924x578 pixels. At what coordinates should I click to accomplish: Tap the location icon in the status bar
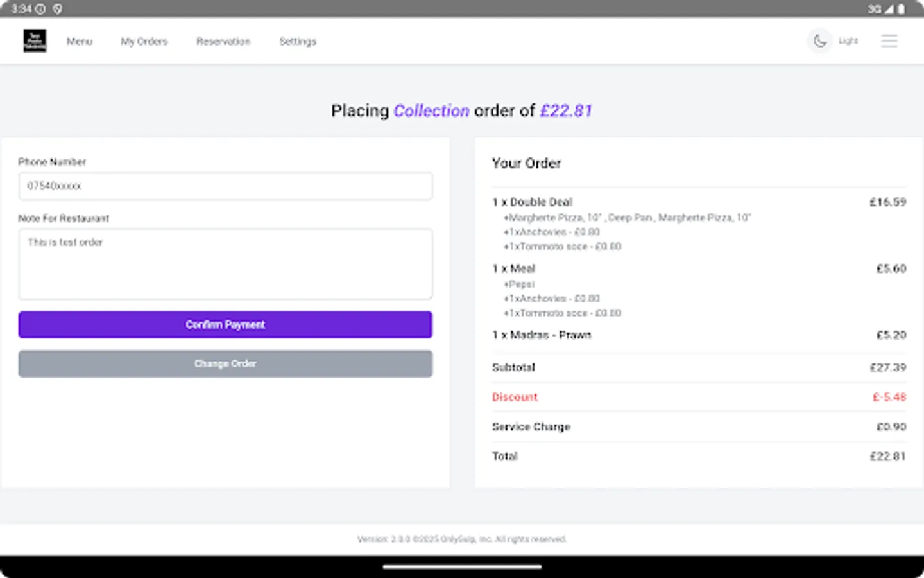click(57, 9)
